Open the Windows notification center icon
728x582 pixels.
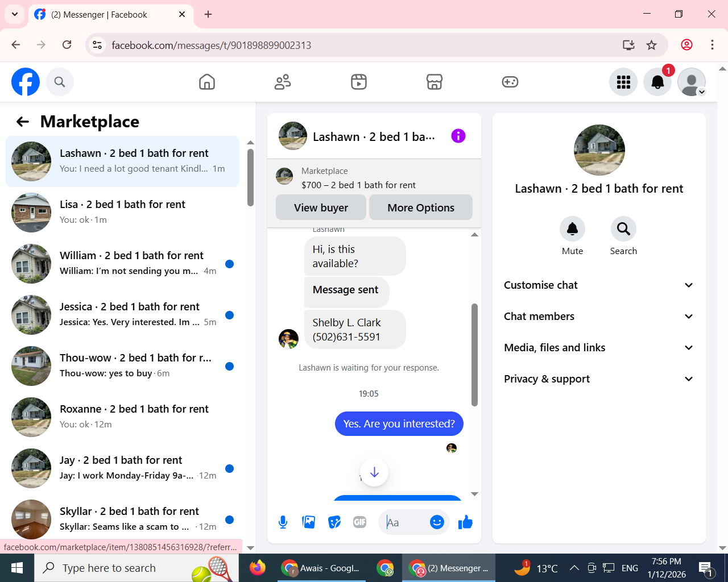(x=706, y=568)
